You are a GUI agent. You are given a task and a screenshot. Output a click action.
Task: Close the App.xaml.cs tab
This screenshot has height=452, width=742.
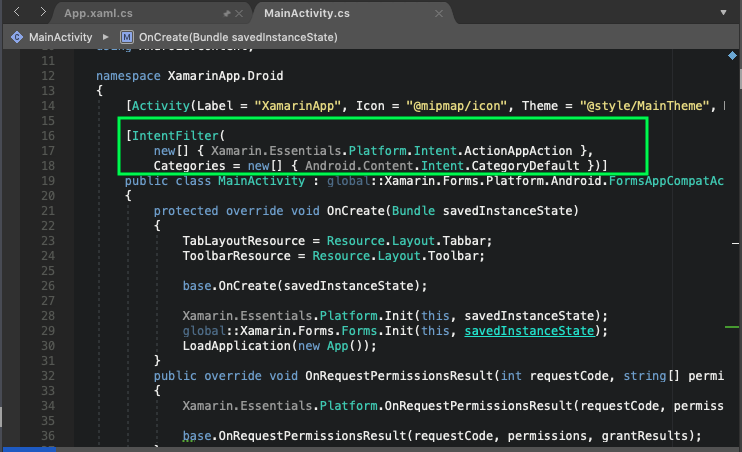click(x=240, y=15)
